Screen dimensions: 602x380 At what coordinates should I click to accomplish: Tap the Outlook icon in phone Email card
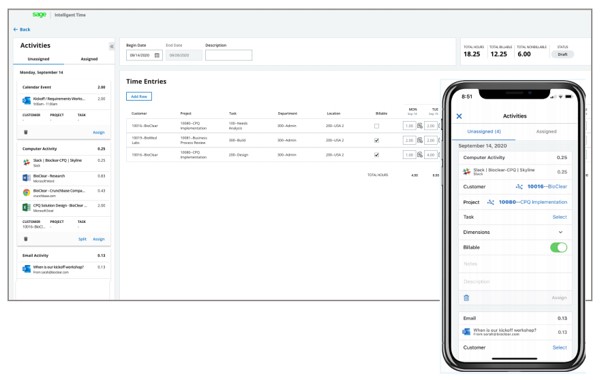466,332
